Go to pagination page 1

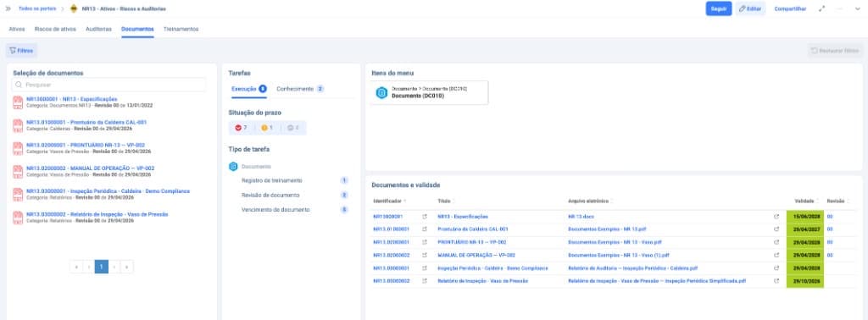(102, 267)
